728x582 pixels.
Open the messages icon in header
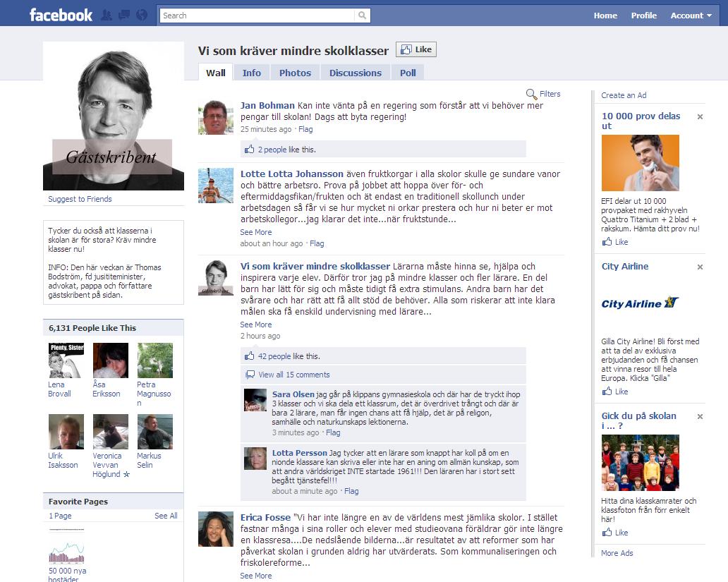coord(124,15)
